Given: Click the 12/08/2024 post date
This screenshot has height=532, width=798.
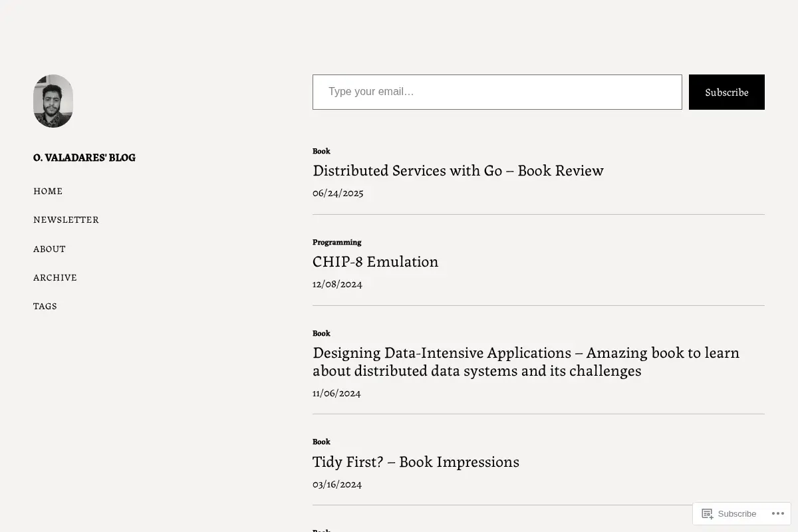Looking at the screenshot, I should [x=337, y=284].
